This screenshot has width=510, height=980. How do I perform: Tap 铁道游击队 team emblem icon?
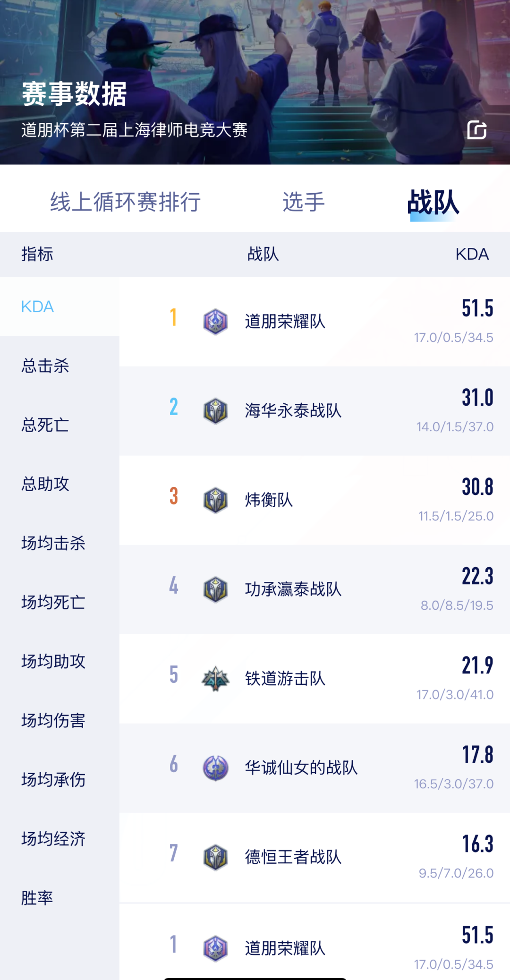click(x=215, y=678)
